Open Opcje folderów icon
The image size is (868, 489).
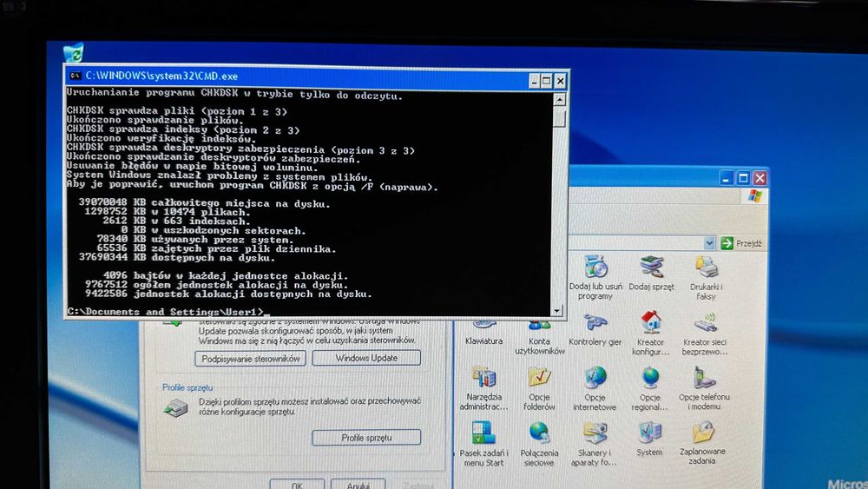(x=539, y=388)
